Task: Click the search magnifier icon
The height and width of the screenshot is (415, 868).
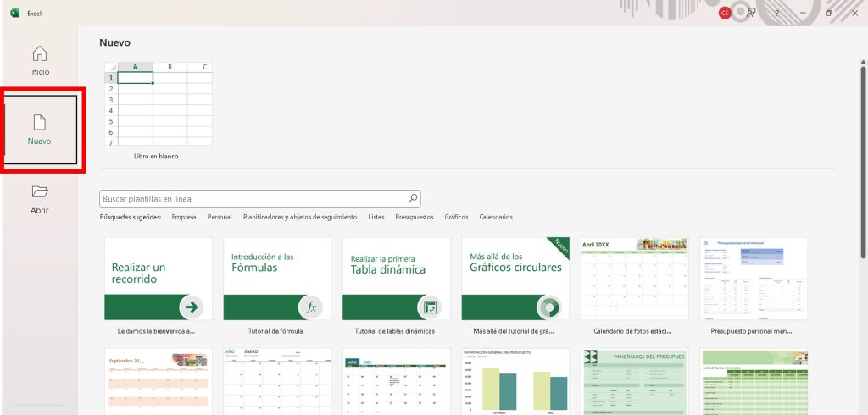Action: tap(413, 199)
